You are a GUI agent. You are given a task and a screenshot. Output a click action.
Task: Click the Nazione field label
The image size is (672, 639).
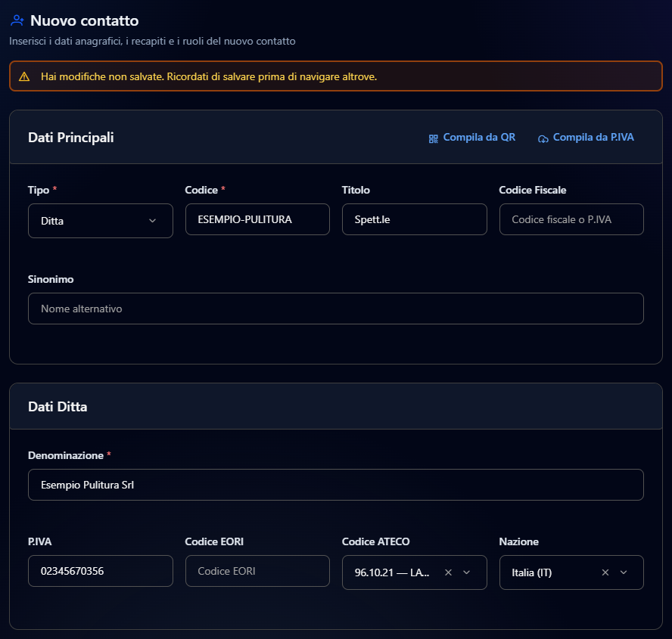[x=518, y=541]
